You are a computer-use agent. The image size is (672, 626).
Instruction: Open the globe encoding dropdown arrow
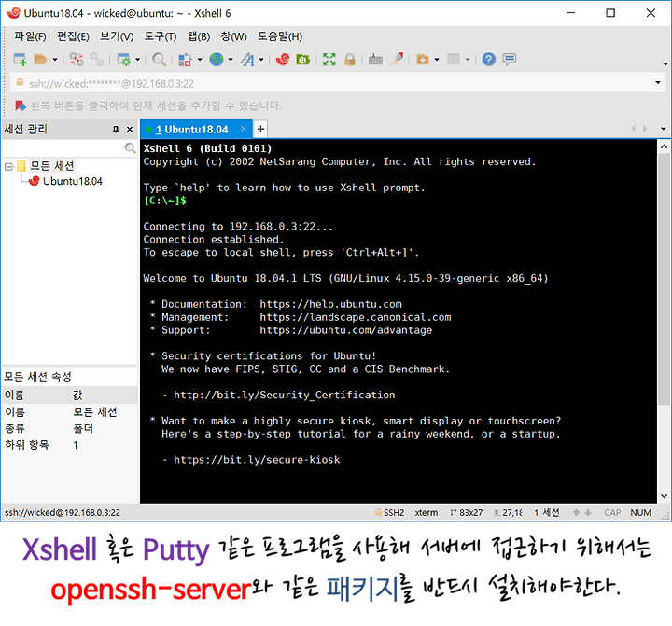pyautogui.click(x=231, y=60)
